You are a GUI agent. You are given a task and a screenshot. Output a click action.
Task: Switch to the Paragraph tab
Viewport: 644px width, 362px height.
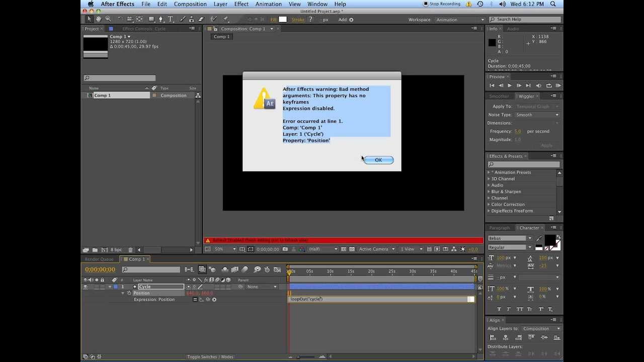tap(500, 228)
